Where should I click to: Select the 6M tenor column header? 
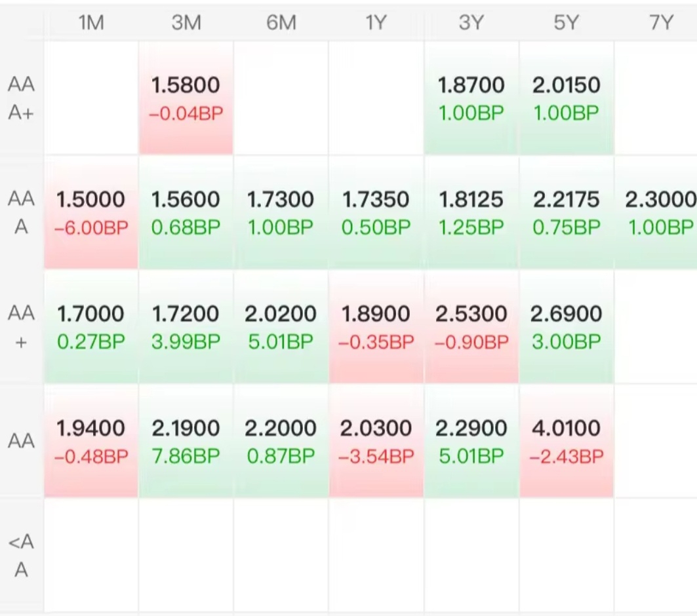click(x=281, y=23)
